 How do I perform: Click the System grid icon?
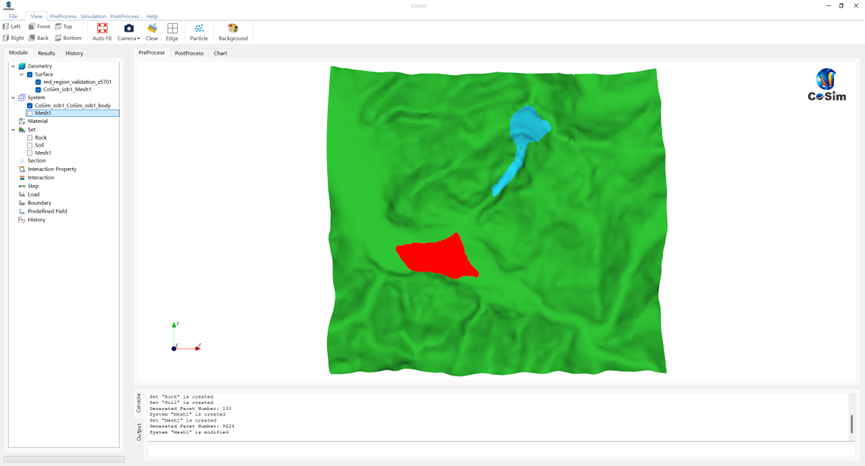click(22, 98)
